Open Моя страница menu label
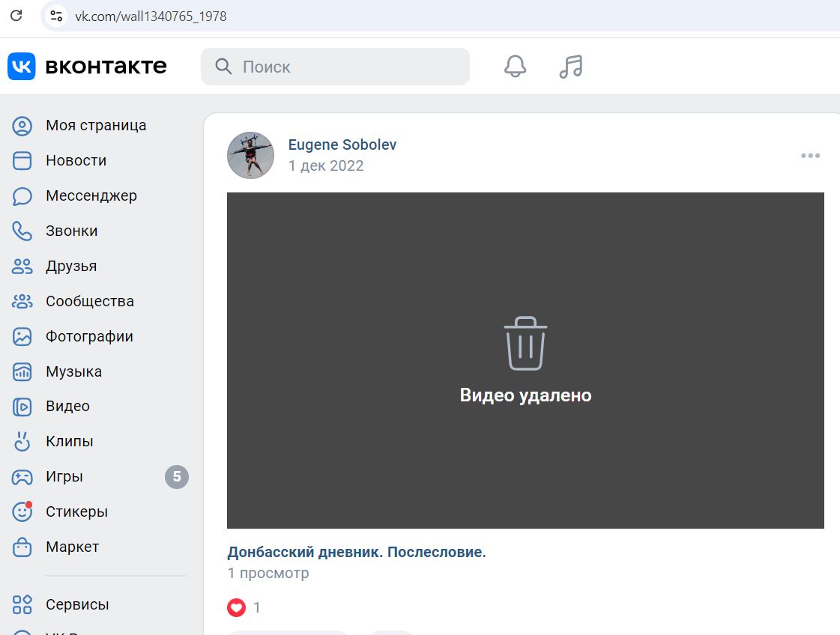Screen dimensions: 840x635 coord(96,125)
